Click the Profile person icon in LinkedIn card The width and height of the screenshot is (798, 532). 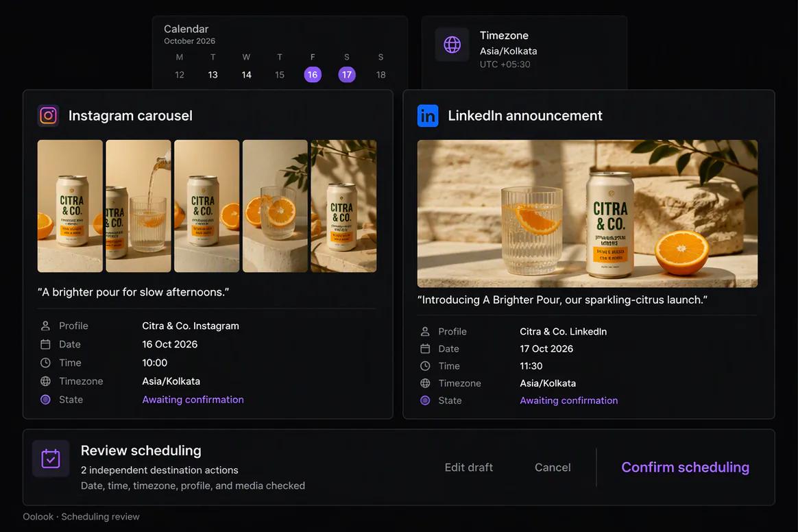coord(425,331)
